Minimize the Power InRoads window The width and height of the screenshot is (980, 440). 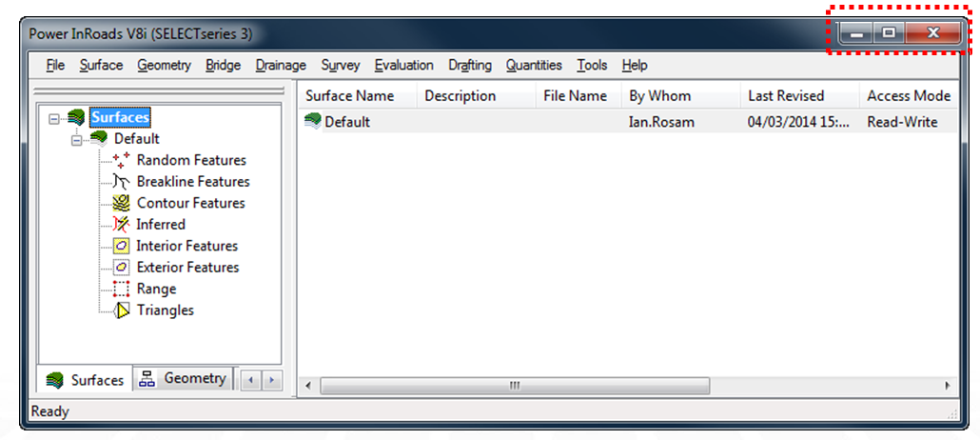pos(855,33)
